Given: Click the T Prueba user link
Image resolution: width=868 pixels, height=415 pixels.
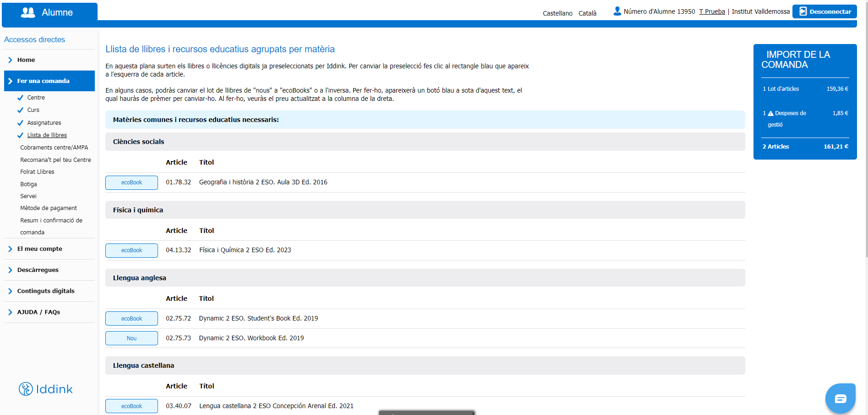Looking at the screenshot, I should tap(712, 11).
